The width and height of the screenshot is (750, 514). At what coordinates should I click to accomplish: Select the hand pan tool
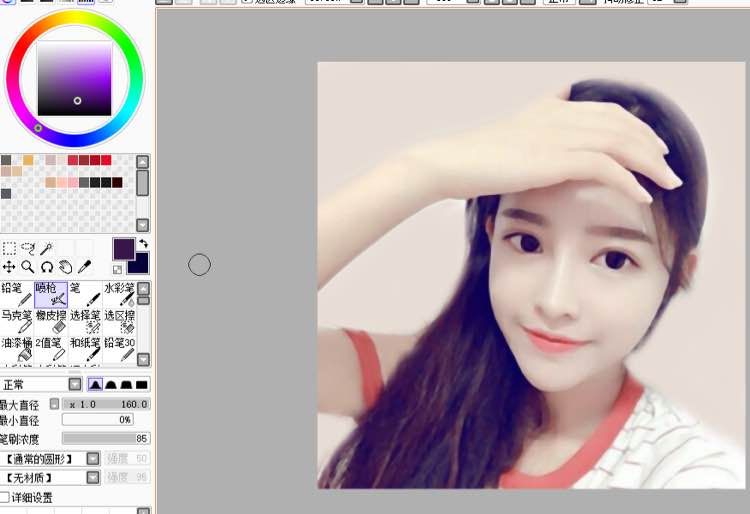(66, 267)
